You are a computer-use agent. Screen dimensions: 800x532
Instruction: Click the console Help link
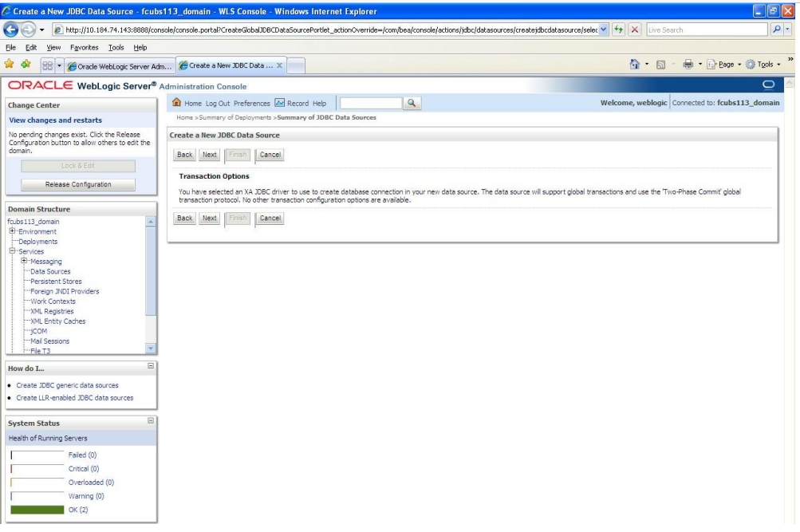click(x=319, y=103)
